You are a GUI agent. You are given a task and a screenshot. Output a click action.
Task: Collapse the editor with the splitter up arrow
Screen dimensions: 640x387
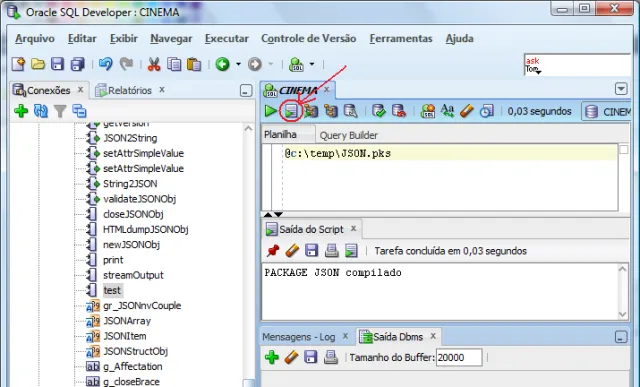pyautogui.click(x=268, y=214)
